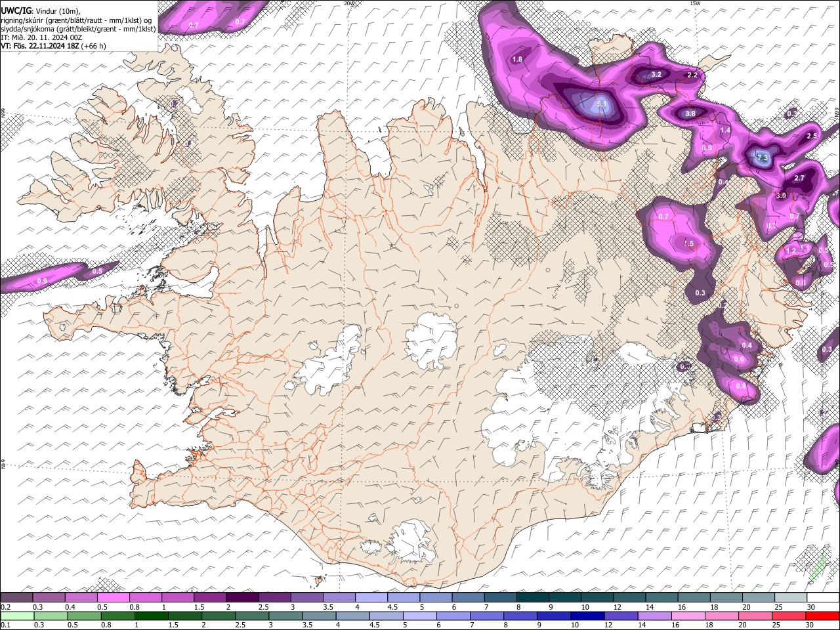Screen dimensions: 840x630
Task: Pick the light pink 16 swatch in bottom legend
Action: pyautogui.click(x=688, y=616)
